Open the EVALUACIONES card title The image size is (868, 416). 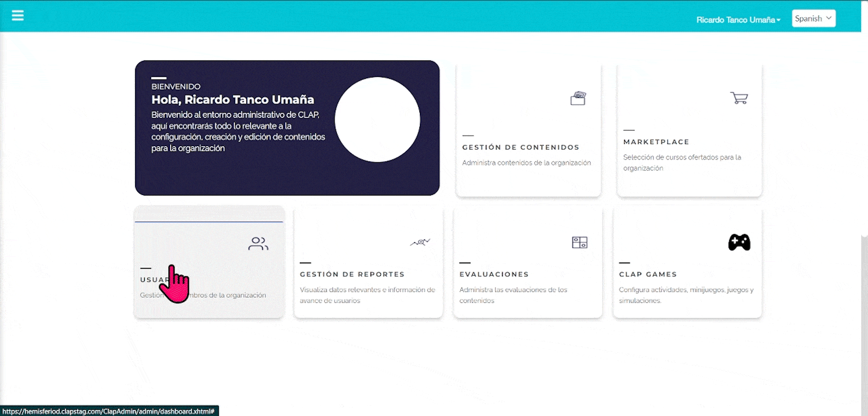click(494, 274)
